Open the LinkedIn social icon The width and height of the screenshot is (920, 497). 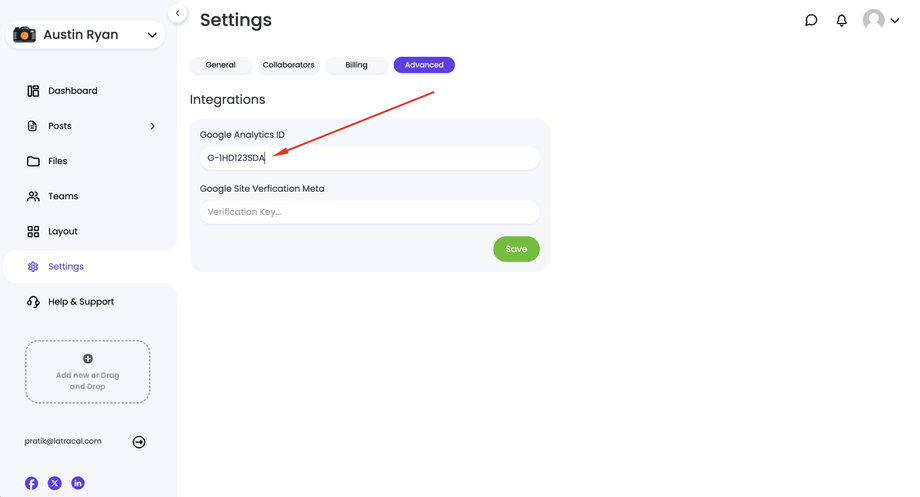coord(78,483)
